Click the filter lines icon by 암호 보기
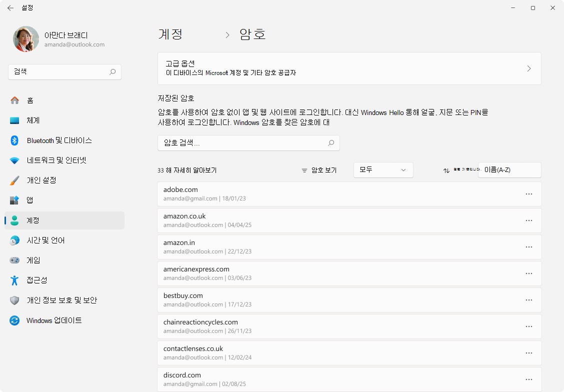The height and width of the screenshot is (392, 564). coord(304,170)
